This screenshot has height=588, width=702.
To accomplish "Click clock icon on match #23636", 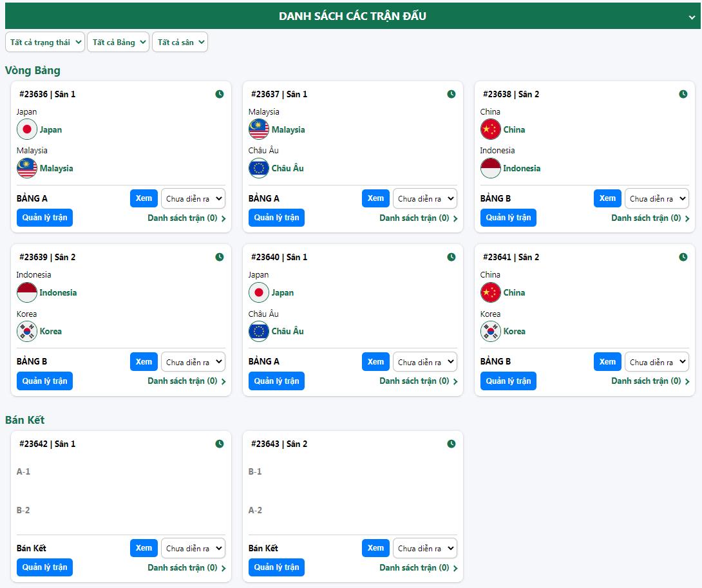I will point(220,94).
